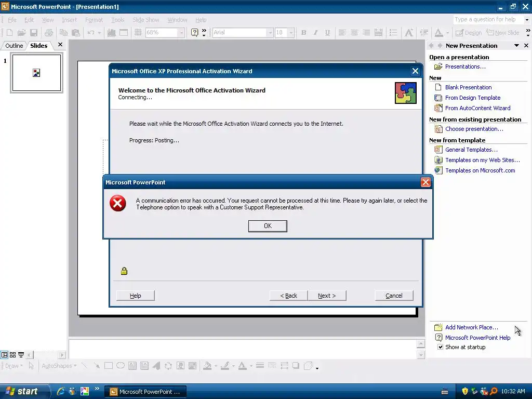Uncheck the Show at startup checkbox
Viewport: 532px width, 399px height.
tap(440, 347)
